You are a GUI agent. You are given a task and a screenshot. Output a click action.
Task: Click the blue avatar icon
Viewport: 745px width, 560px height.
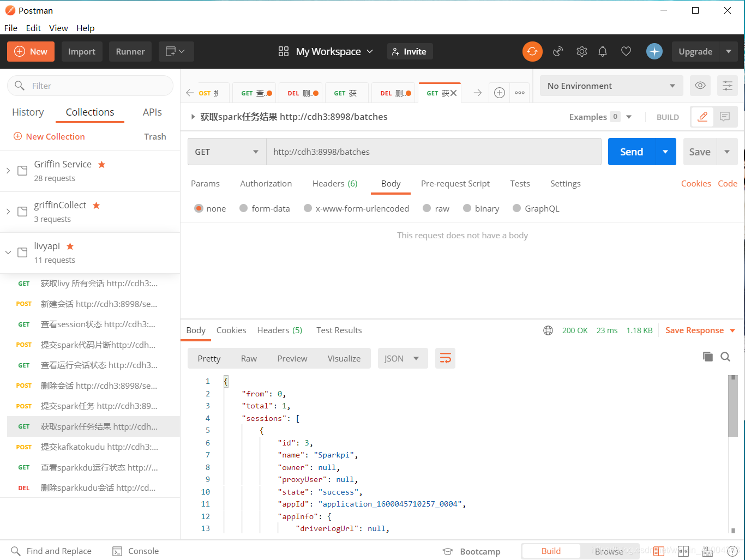(x=654, y=51)
